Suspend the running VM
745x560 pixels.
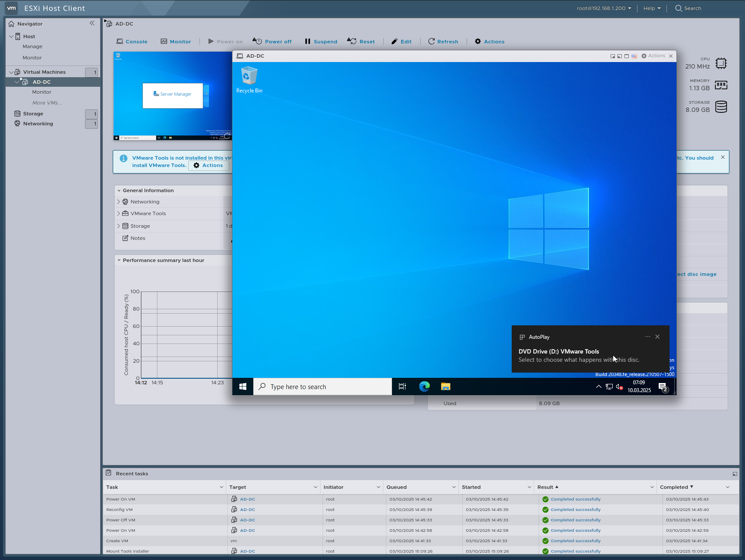[x=321, y=41]
